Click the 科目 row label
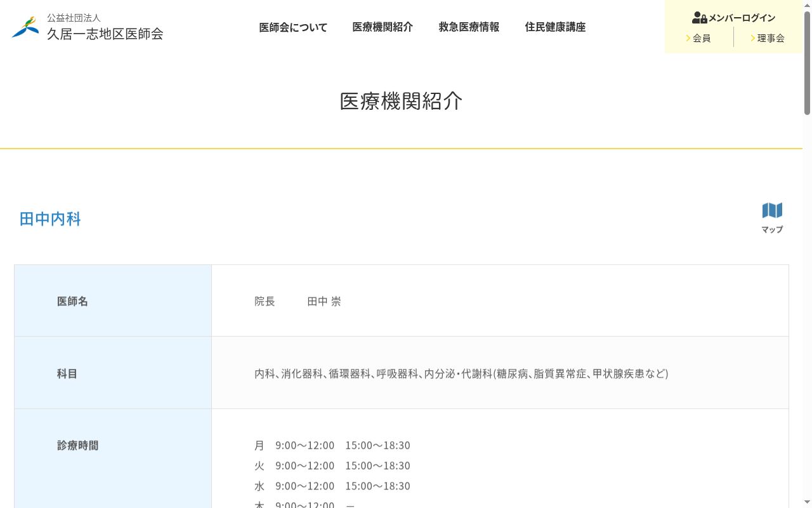 [x=67, y=373]
